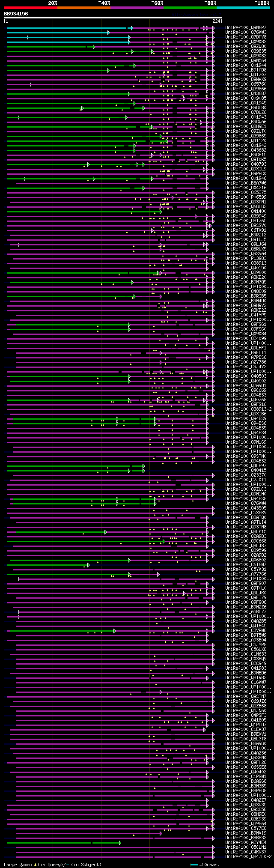Click label UniRef100_Q8H9E1
The height and width of the screenshot is (868, 274).
tap(246, 126)
